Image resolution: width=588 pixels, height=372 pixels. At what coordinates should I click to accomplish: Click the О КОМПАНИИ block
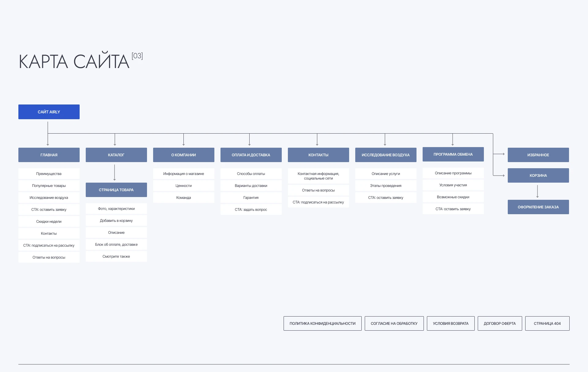click(x=184, y=155)
